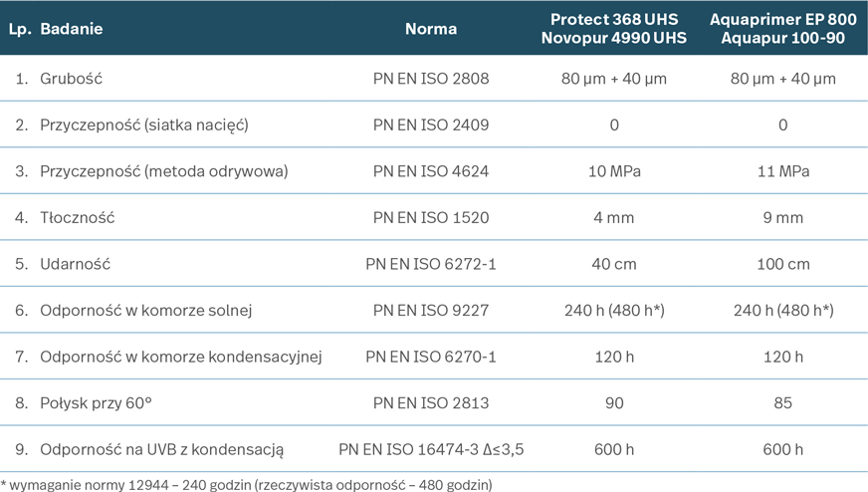Click the "PN EN ISO 2808" norm cell
The image size is (868, 492).
point(431,79)
